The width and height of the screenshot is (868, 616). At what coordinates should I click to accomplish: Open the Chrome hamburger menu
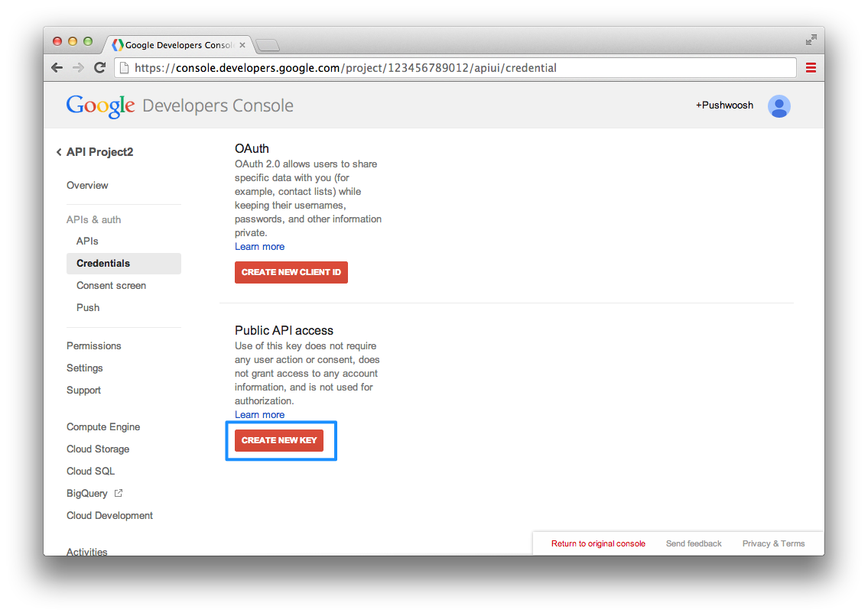pyautogui.click(x=811, y=67)
